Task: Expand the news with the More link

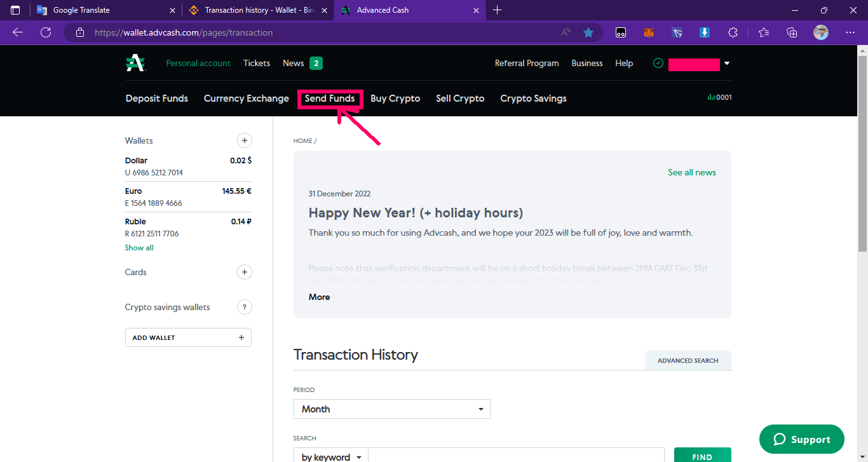Action: (x=319, y=297)
